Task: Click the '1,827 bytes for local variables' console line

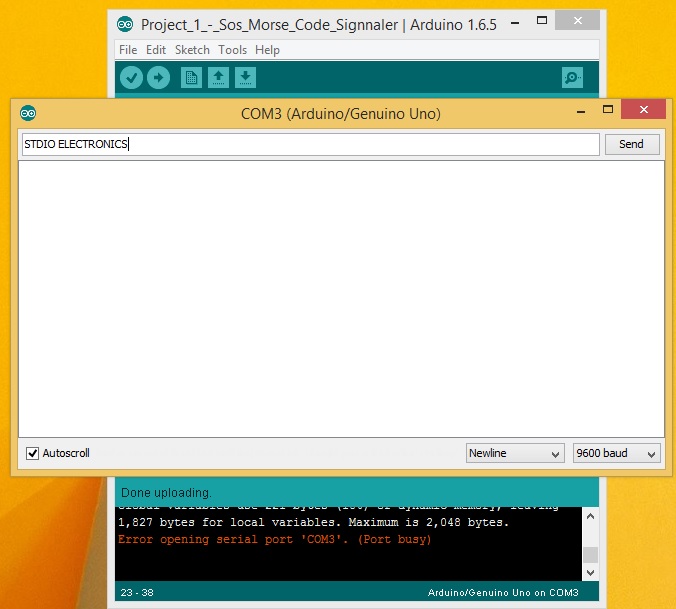Action: point(313,522)
